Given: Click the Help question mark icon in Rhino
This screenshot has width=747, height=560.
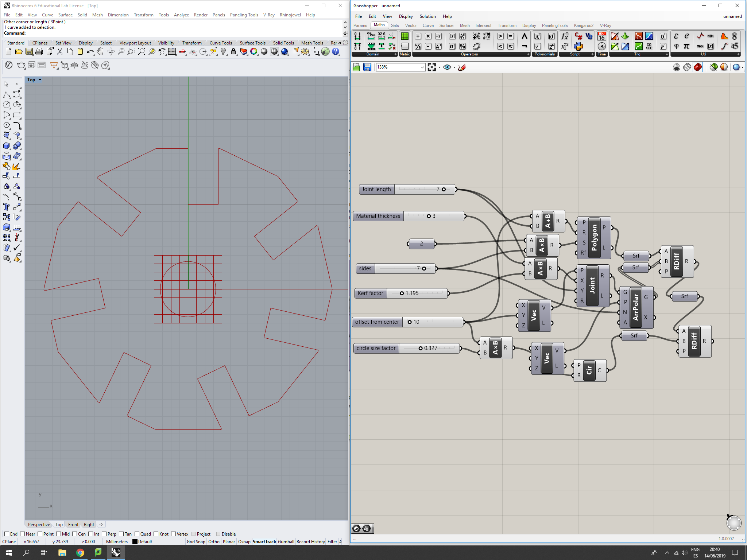Looking at the screenshot, I should [336, 52].
